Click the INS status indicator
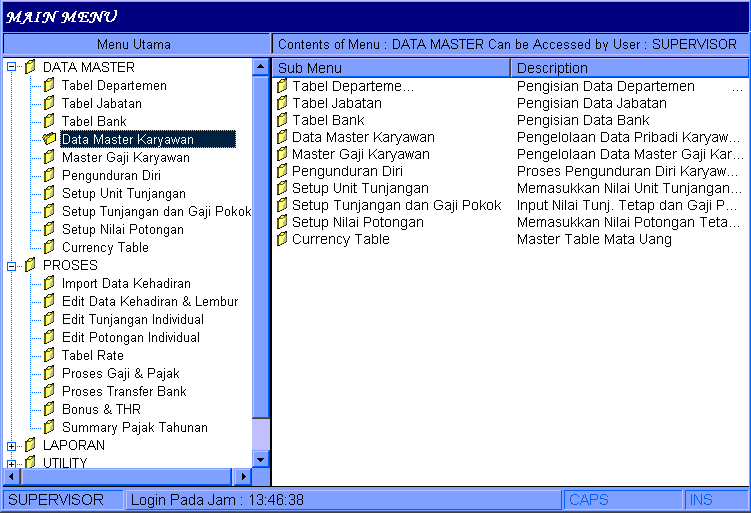 (717, 500)
